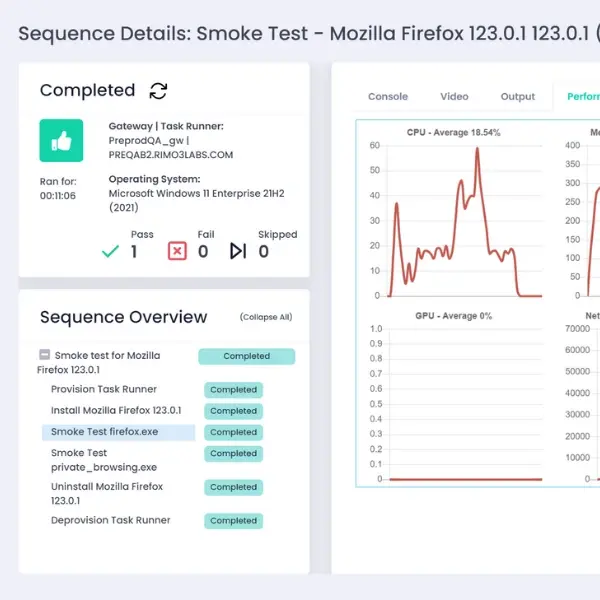
Task: Open the Console tab
Action: point(388,96)
